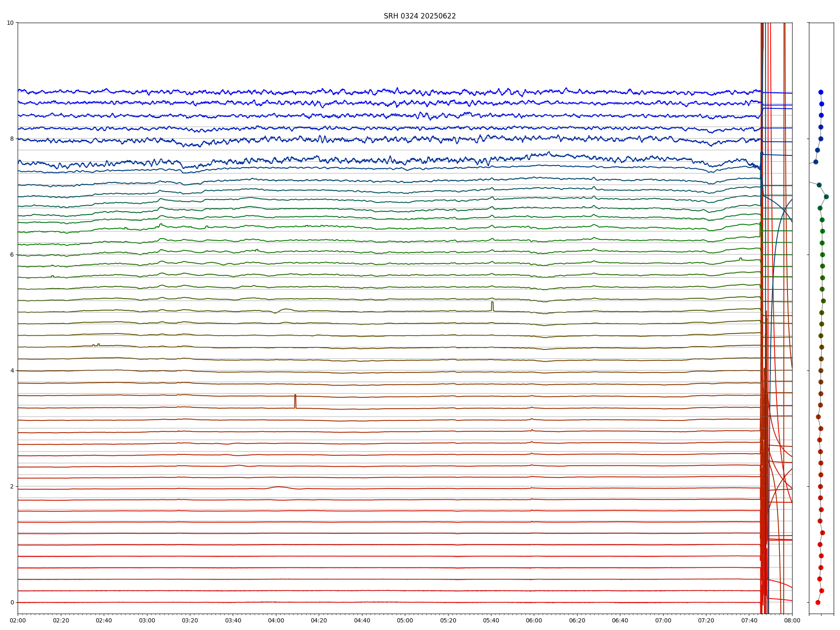
Task: Click the 08:00 time axis label
Action: [792, 620]
